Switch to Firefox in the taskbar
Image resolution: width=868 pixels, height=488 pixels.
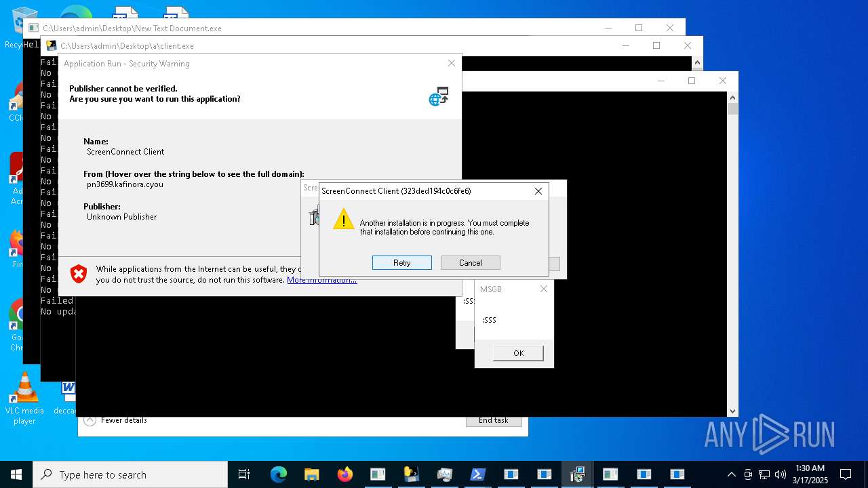(344, 474)
